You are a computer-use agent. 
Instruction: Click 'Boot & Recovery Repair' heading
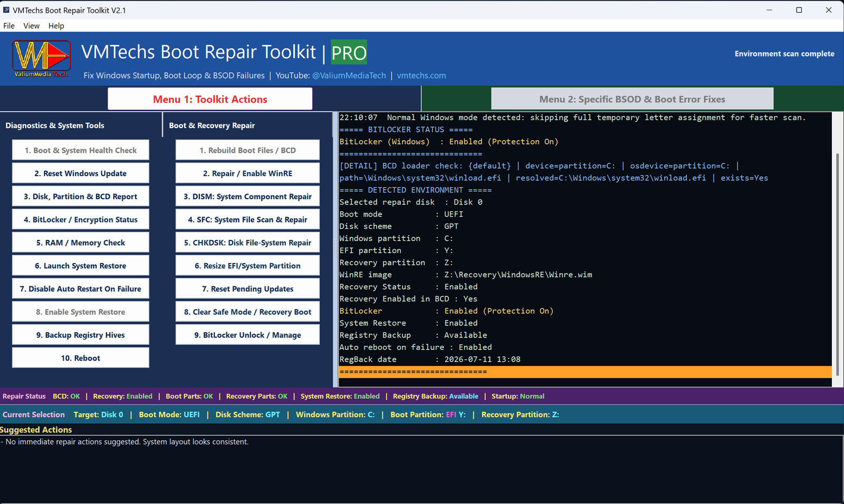[x=212, y=125]
